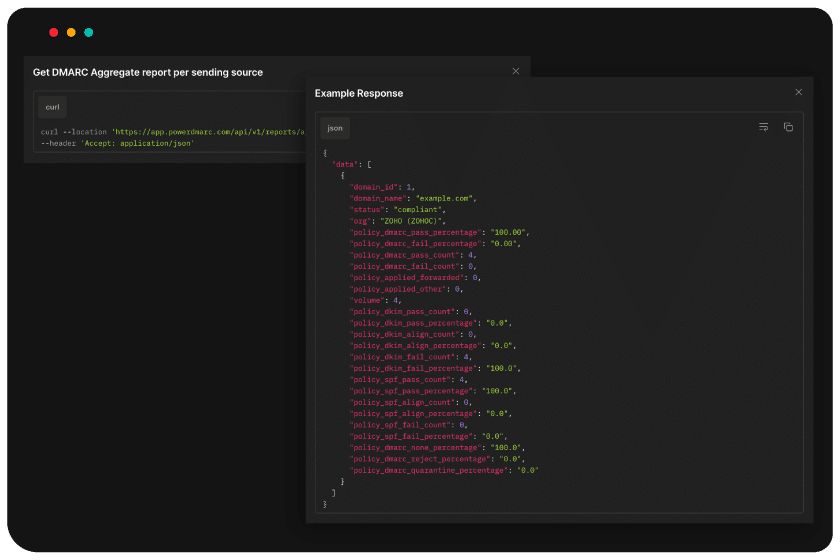Click the "policy_spf_pass_count" line
The height and width of the screenshot is (560, 840).
tap(408, 380)
